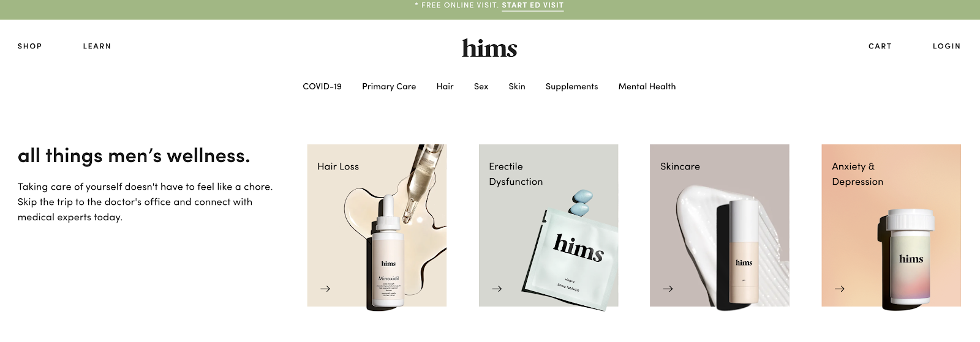Select the Skin category link
This screenshot has width=980, height=342.
(517, 86)
